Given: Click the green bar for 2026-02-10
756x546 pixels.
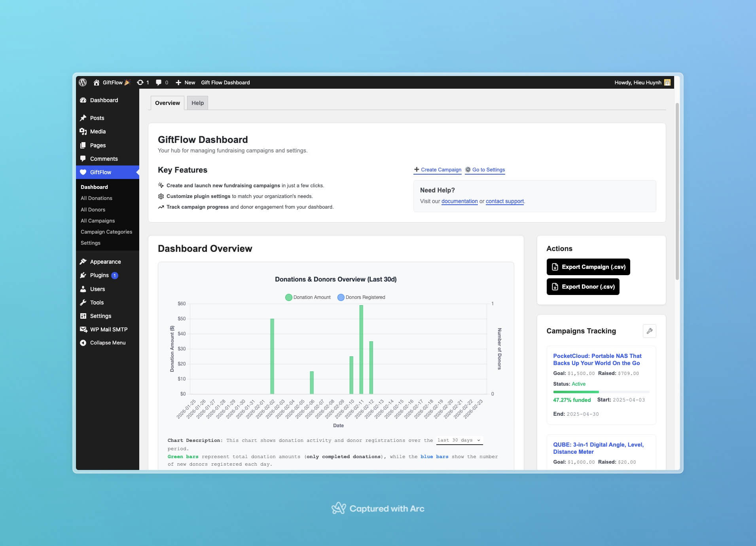Looking at the screenshot, I should pos(351,375).
